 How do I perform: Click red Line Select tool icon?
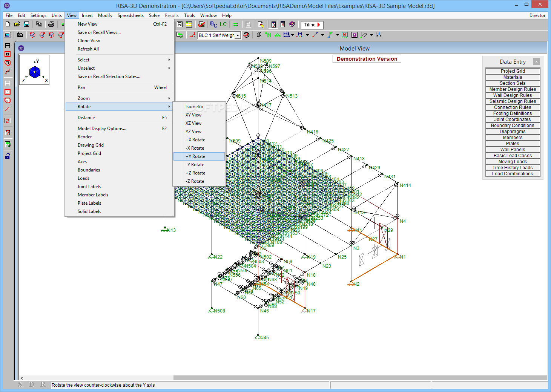click(8, 71)
